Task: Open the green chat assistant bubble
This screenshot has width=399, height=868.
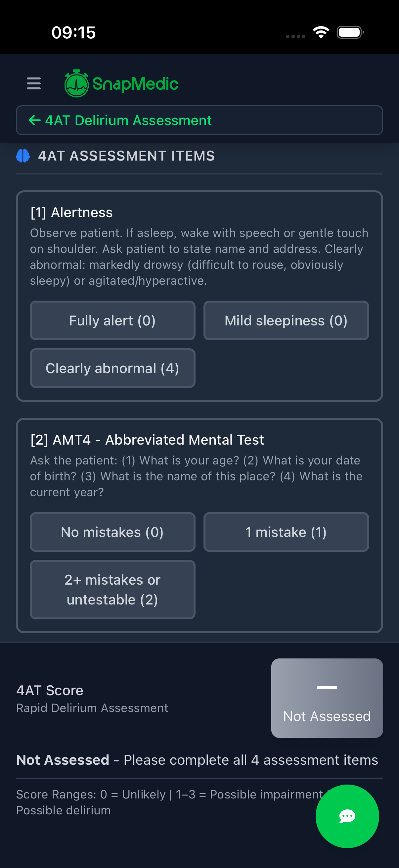Action: (347, 816)
